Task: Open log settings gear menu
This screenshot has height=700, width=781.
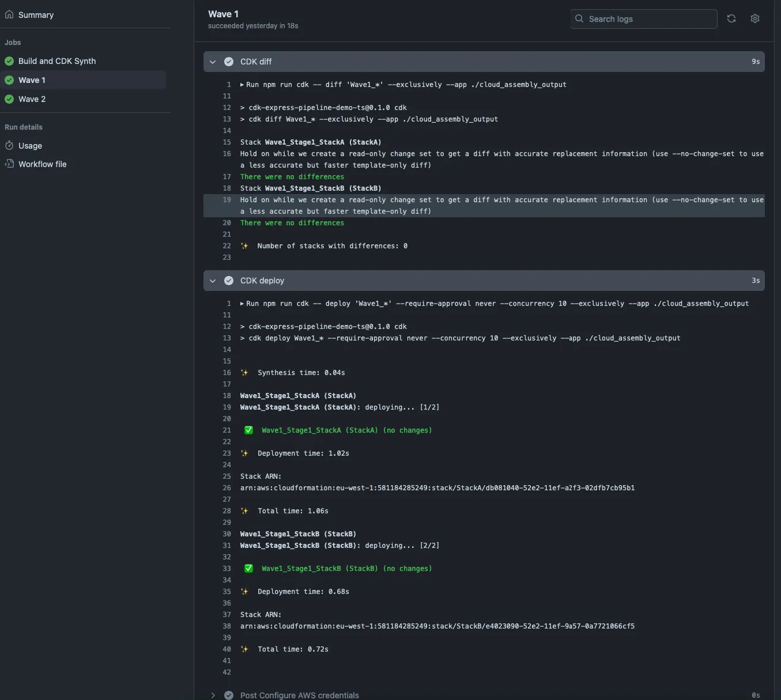Action: (755, 18)
